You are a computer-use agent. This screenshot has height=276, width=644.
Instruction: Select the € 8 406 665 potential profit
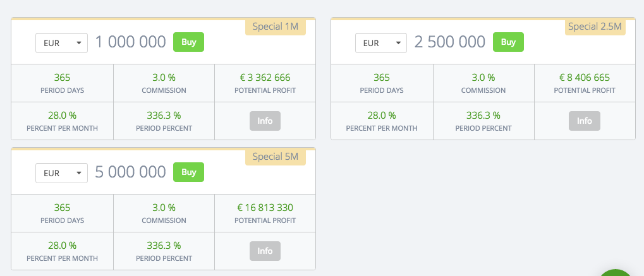click(x=585, y=78)
